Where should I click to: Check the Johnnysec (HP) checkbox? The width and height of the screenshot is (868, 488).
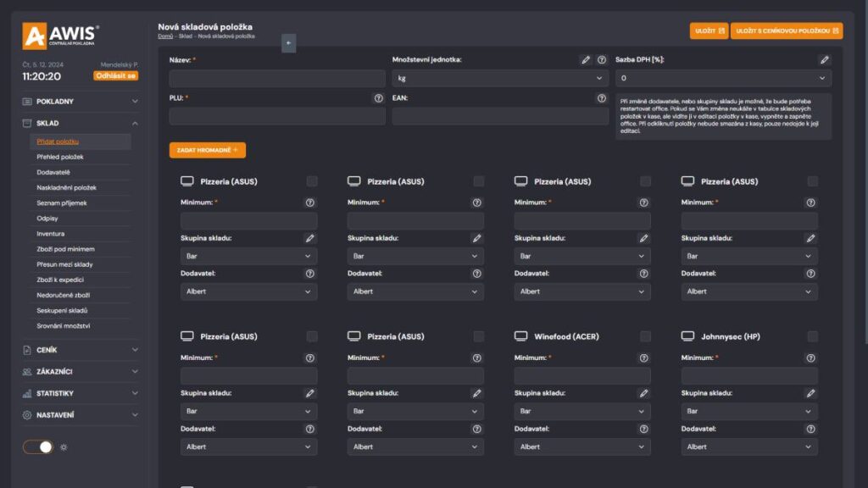(x=812, y=336)
